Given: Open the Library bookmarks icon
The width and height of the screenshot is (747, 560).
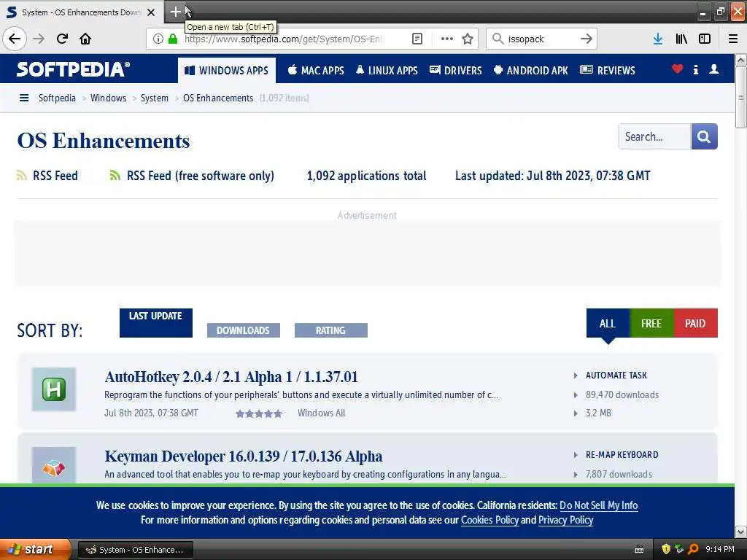Looking at the screenshot, I should (681, 39).
